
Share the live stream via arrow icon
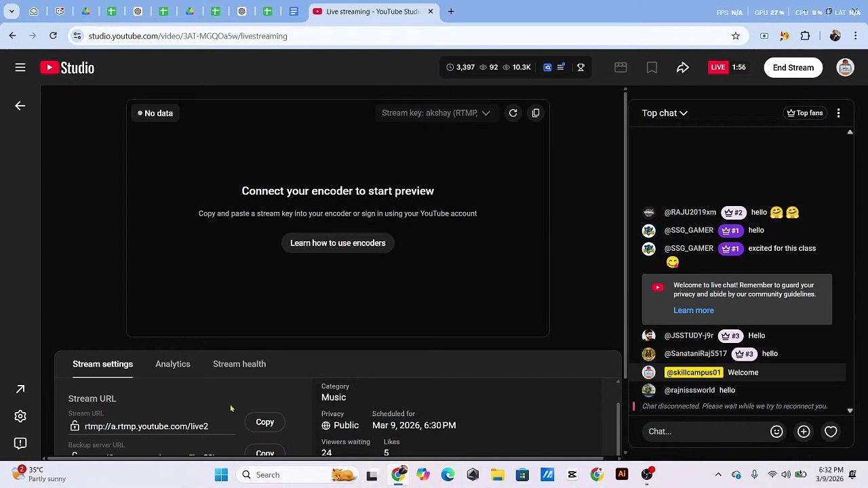[x=683, y=67]
